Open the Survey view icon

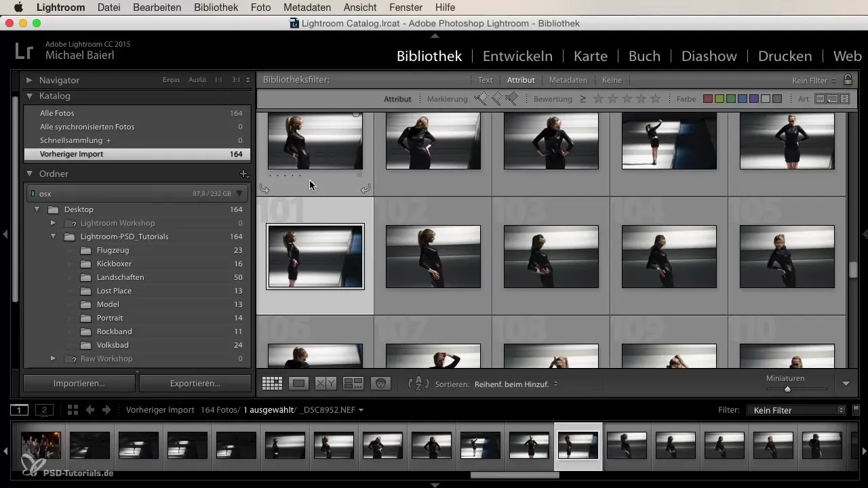[353, 384]
